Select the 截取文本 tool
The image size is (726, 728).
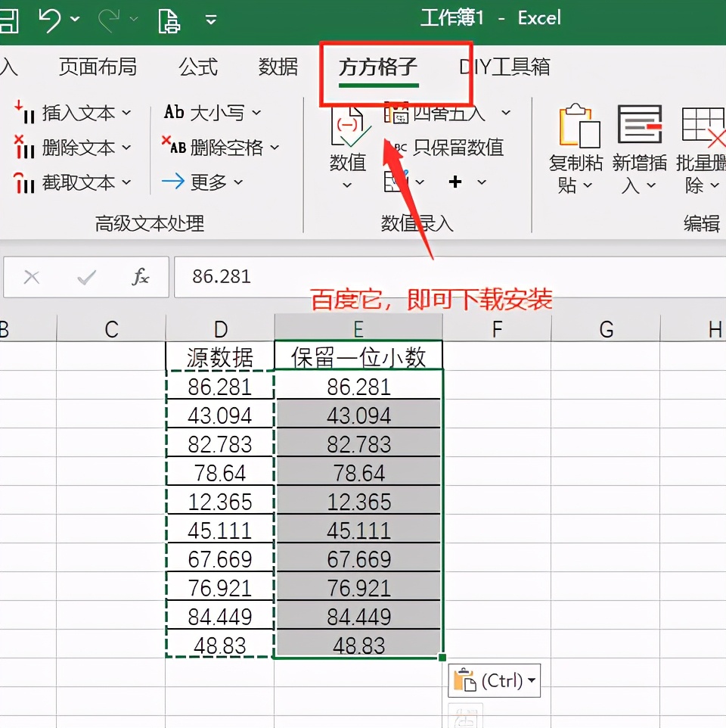pyautogui.click(x=64, y=182)
